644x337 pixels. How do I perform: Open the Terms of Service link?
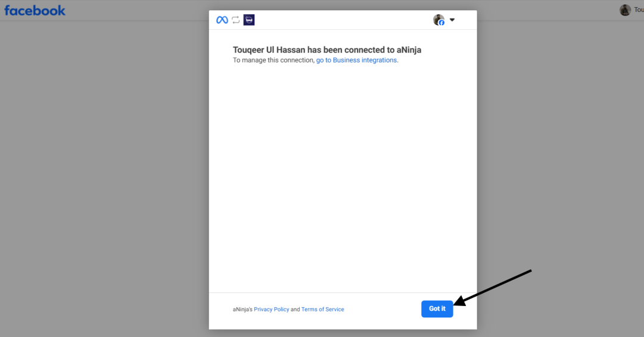[x=322, y=310]
